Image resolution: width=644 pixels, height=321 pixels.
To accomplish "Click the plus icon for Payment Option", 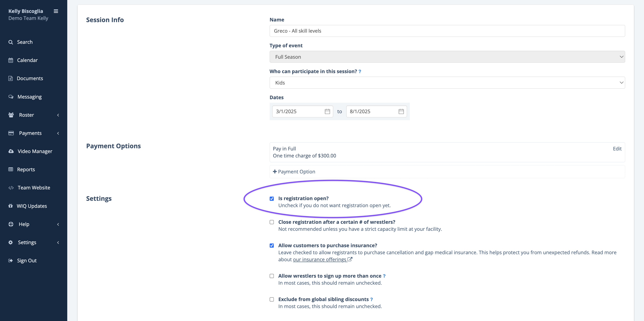I will (x=275, y=171).
